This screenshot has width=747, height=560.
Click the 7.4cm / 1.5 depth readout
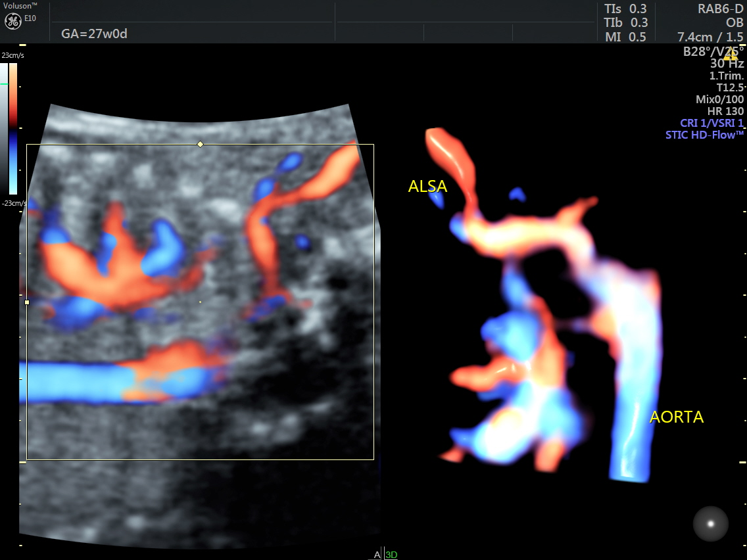point(710,37)
